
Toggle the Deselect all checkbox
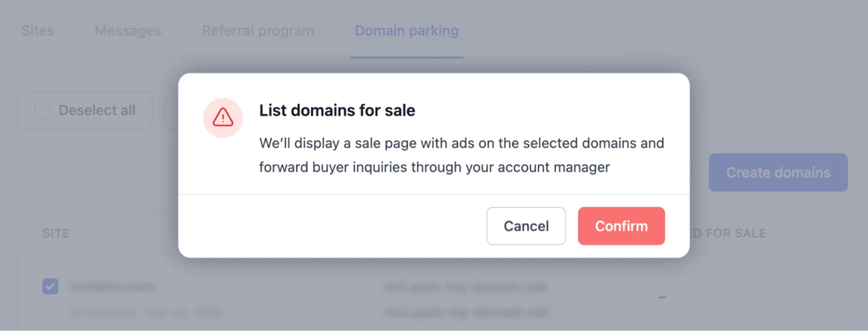42,110
